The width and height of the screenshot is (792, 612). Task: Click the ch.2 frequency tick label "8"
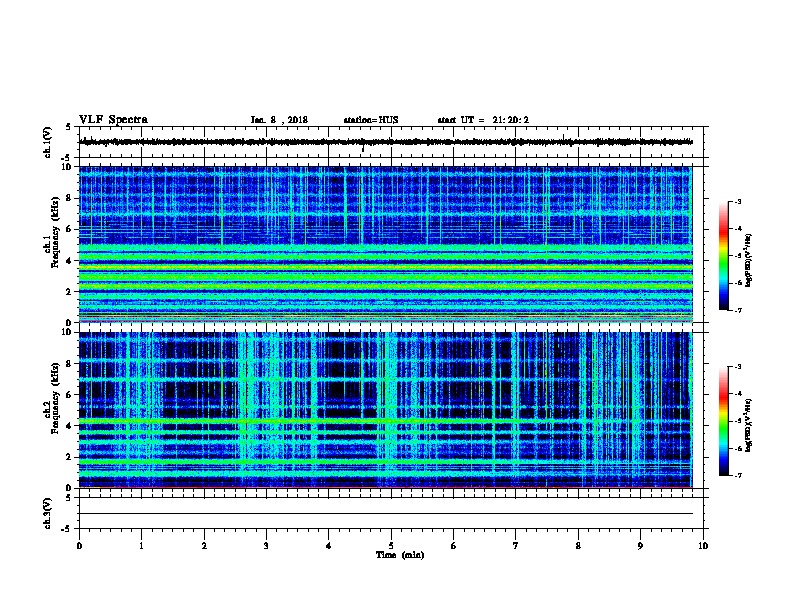70,364
